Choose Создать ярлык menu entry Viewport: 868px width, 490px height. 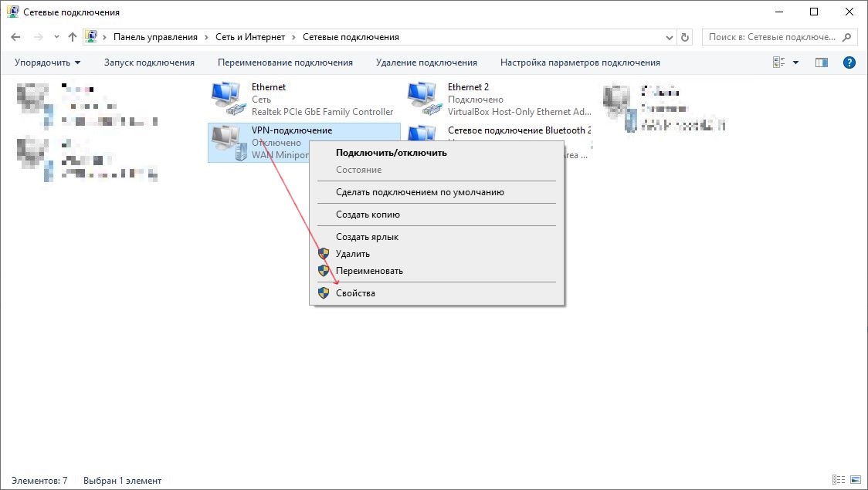[367, 237]
